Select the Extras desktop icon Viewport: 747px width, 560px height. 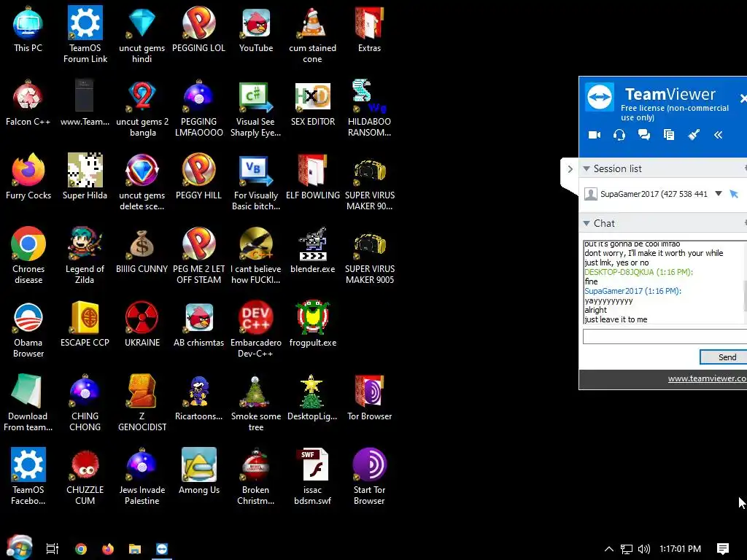pos(369,29)
